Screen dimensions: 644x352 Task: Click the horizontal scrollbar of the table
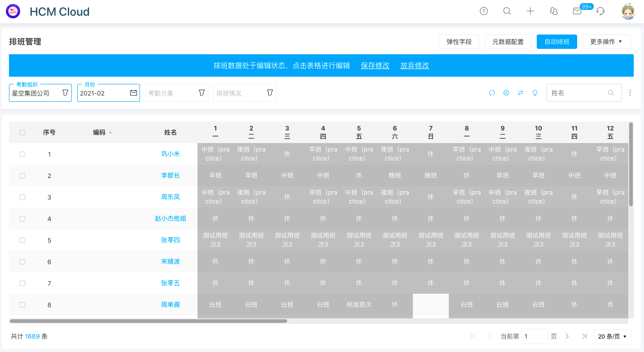[148, 321]
